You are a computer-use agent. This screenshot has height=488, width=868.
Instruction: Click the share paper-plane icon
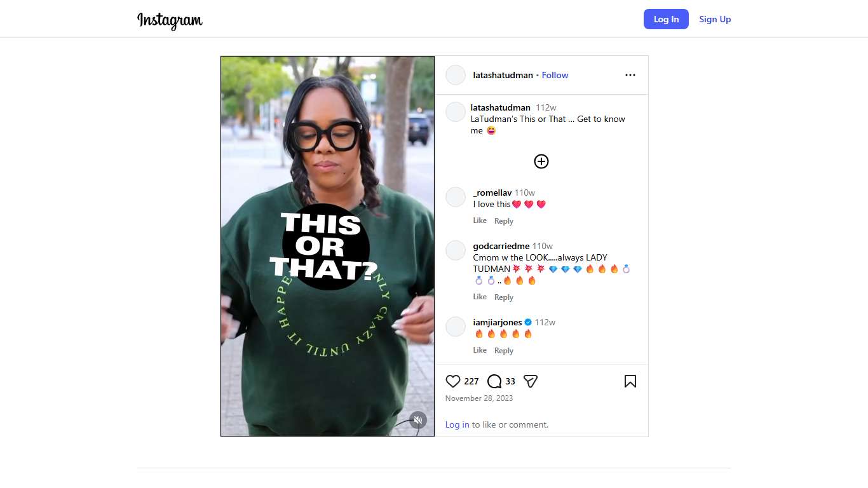531,381
